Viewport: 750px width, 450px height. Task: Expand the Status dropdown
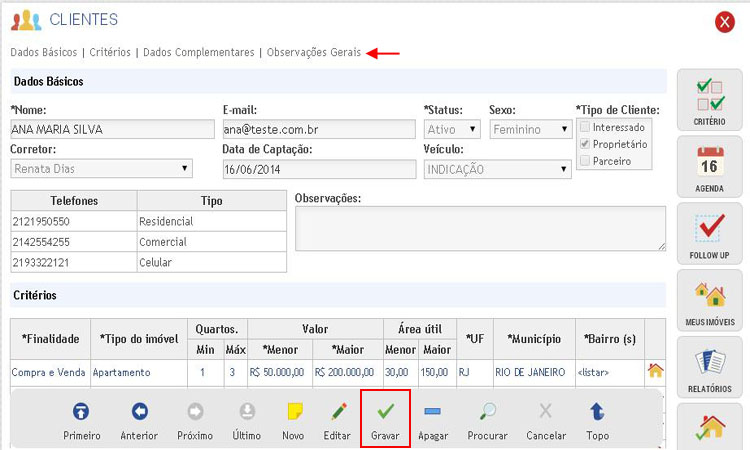[x=452, y=129]
